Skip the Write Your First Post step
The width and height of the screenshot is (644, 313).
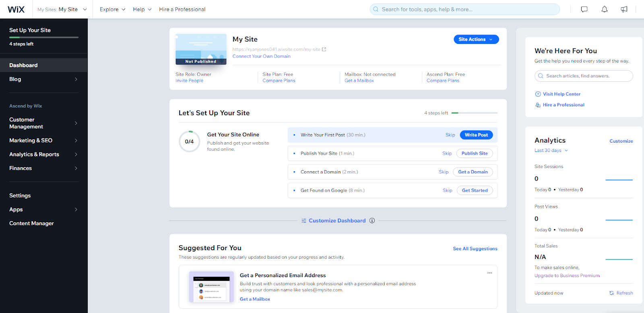point(450,135)
